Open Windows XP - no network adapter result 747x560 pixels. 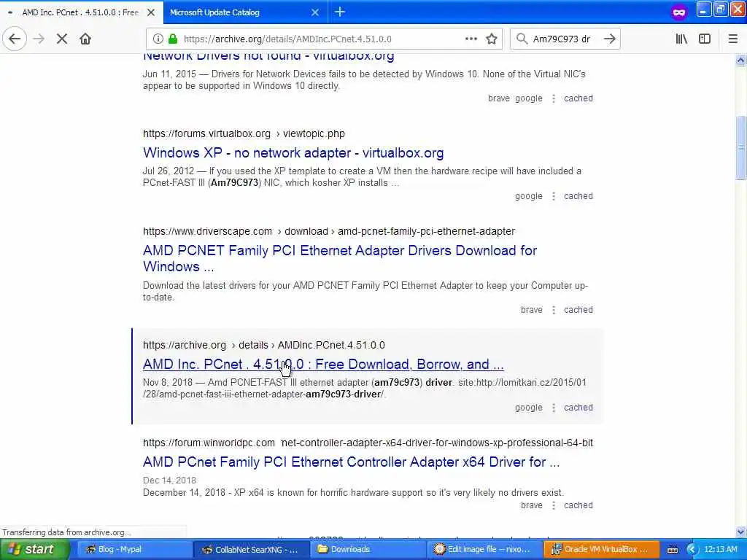coord(293,153)
